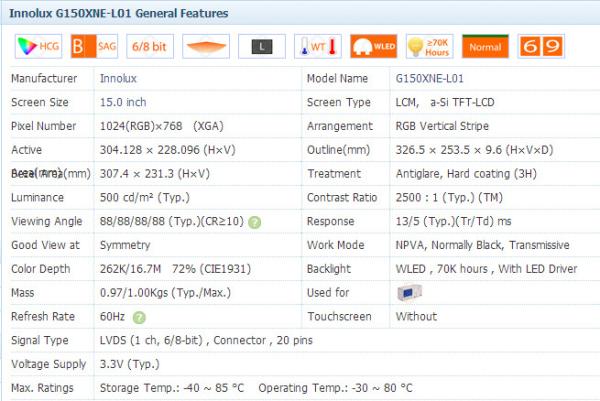Screen dimensions: 600x401
Task: Click the 69 score badge icon
Action: click(541, 46)
